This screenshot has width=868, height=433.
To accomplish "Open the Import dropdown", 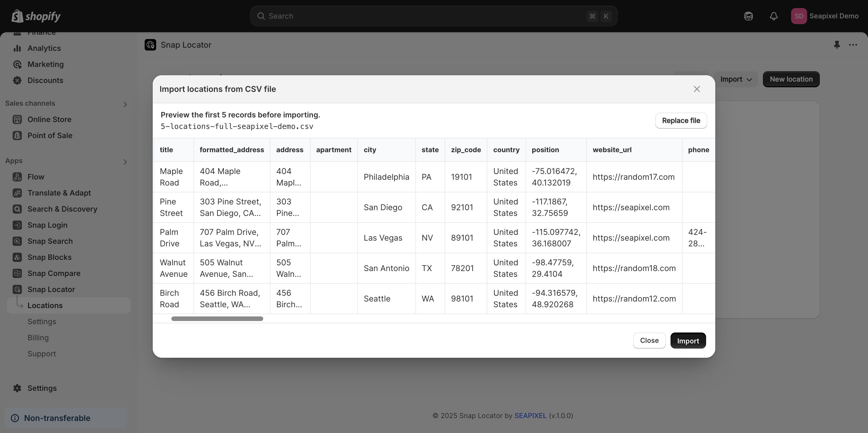I will click(736, 79).
